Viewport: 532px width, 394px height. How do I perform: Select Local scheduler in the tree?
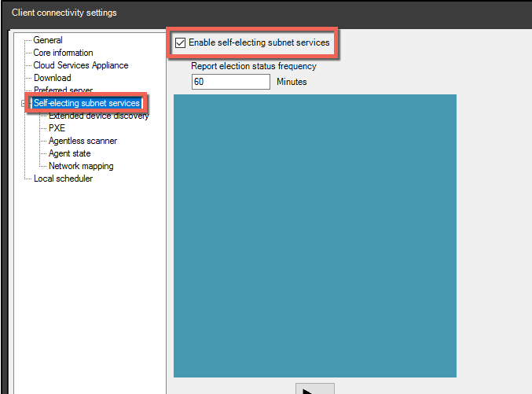pyautogui.click(x=63, y=179)
